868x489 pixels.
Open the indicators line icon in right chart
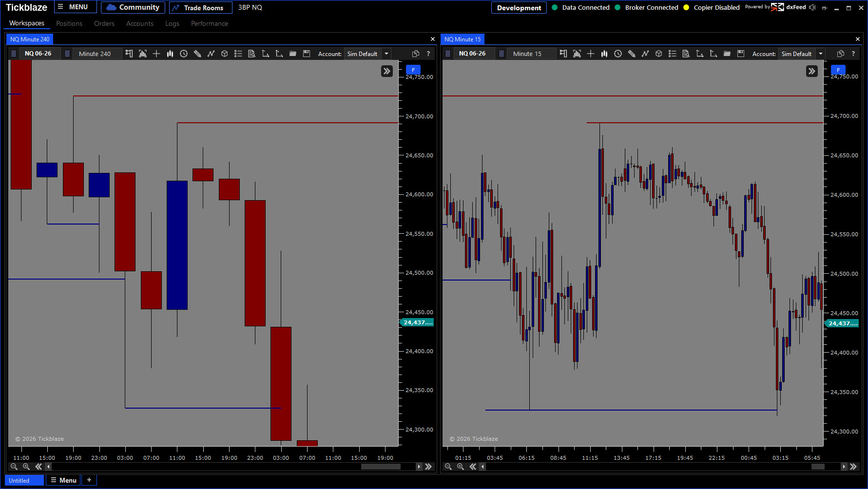pyautogui.click(x=645, y=54)
